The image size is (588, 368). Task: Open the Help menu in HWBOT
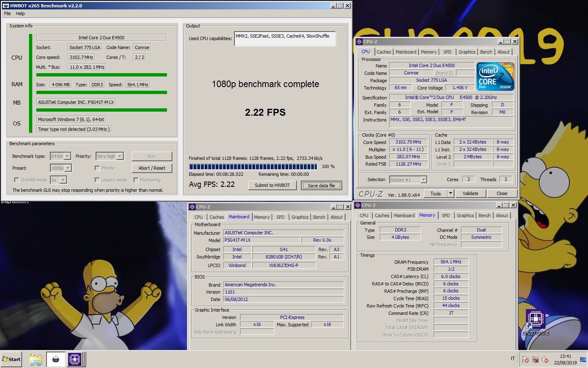(x=20, y=13)
